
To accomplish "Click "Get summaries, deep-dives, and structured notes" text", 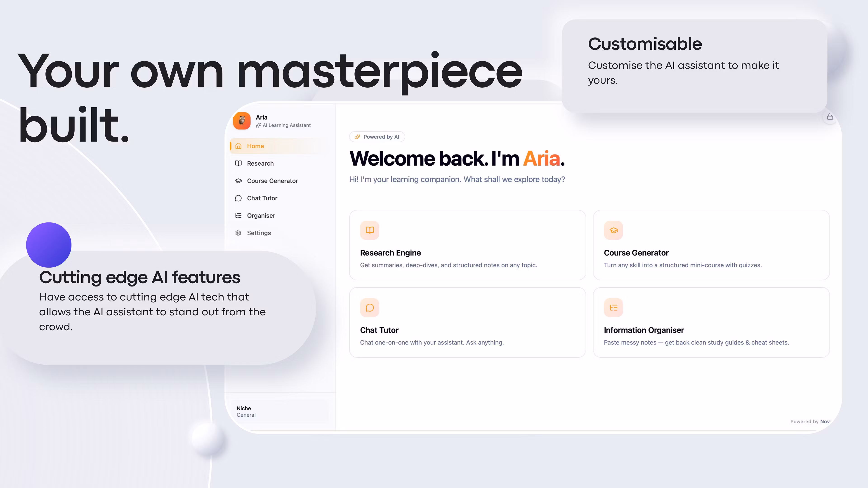I will coord(448,265).
